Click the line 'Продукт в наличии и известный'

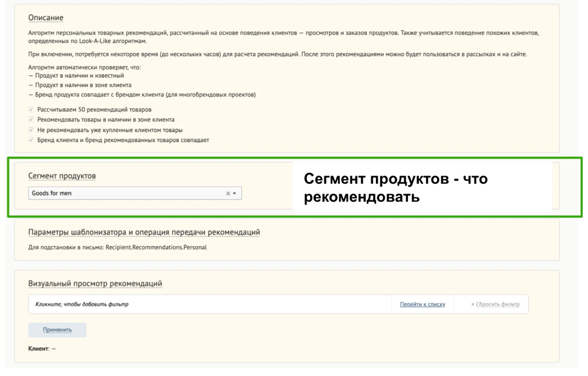(x=76, y=75)
